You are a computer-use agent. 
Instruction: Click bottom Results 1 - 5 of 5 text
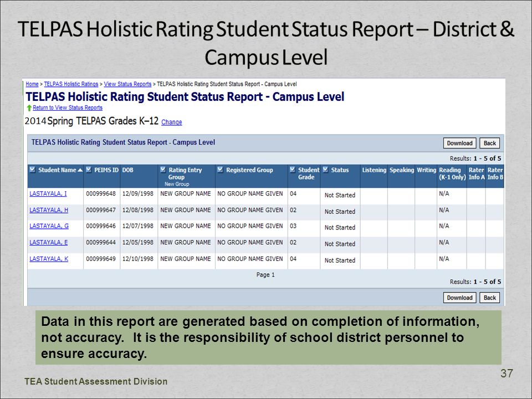point(475,282)
